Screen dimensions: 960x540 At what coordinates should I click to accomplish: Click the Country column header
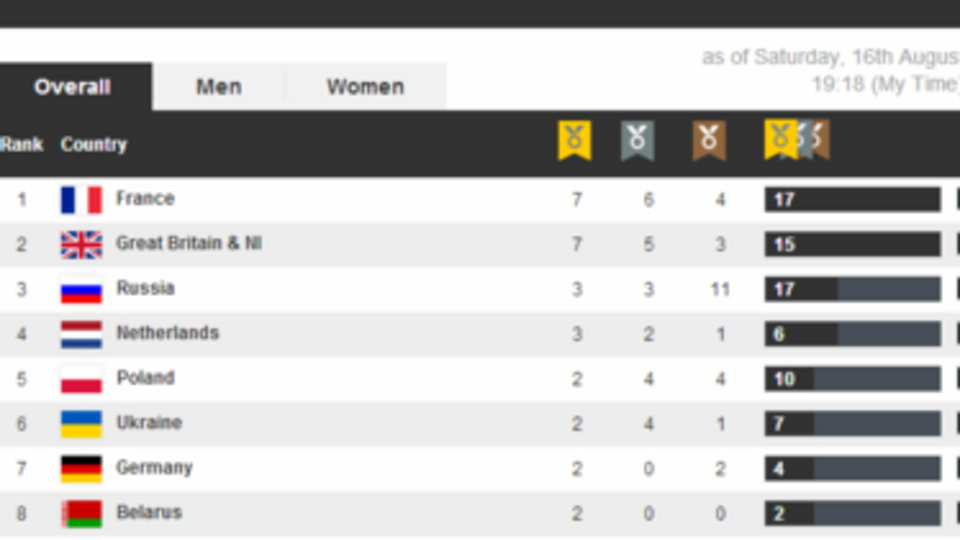pyautogui.click(x=94, y=145)
